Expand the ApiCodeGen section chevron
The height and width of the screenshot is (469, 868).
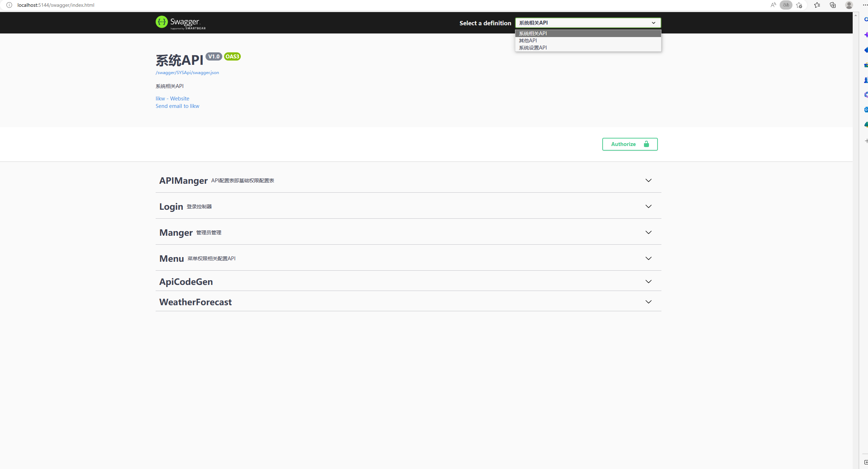(648, 282)
